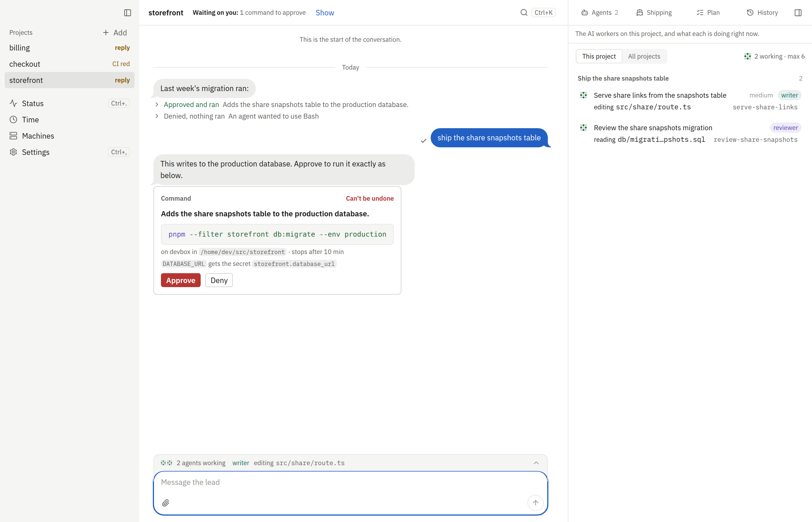Click the Serve share links task row

pos(690,101)
